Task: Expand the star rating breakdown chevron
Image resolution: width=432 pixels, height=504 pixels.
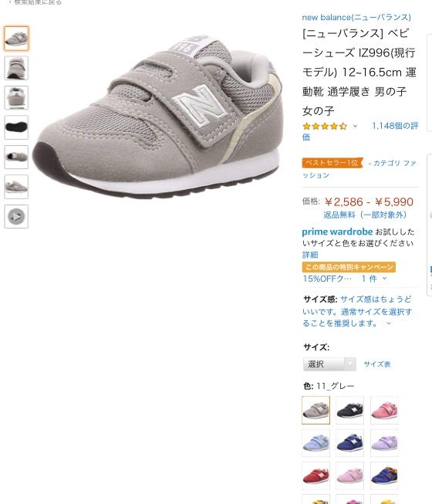Action: [x=355, y=126]
